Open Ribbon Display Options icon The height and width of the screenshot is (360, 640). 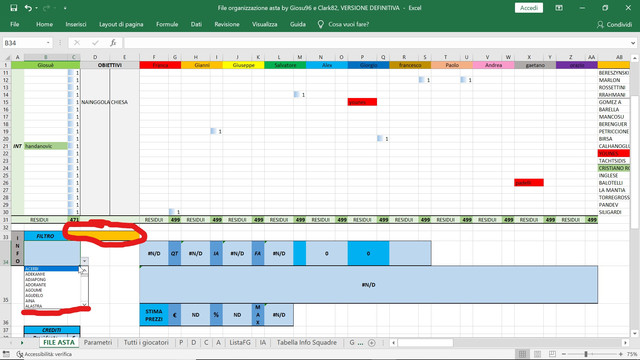point(559,8)
